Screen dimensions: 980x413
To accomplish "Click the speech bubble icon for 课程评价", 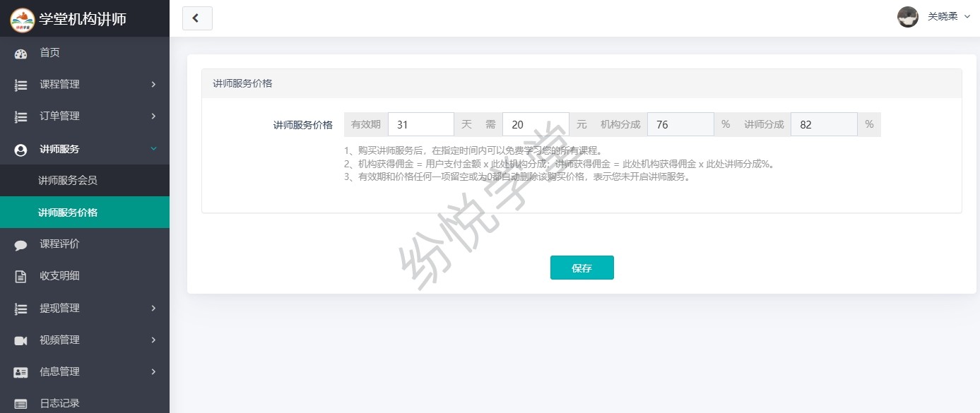I will (x=20, y=244).
